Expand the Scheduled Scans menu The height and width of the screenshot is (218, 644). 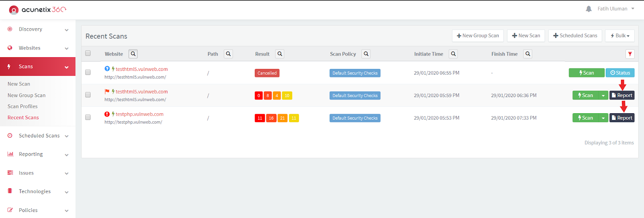pos(66,136)
